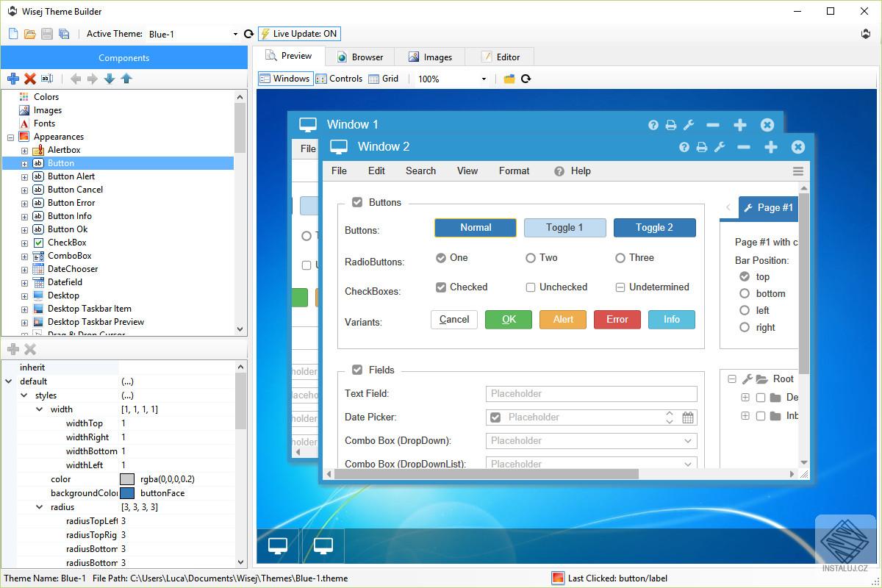Select the Three radio button
Viewport: 882px width, 588px height.
(620, 258)
